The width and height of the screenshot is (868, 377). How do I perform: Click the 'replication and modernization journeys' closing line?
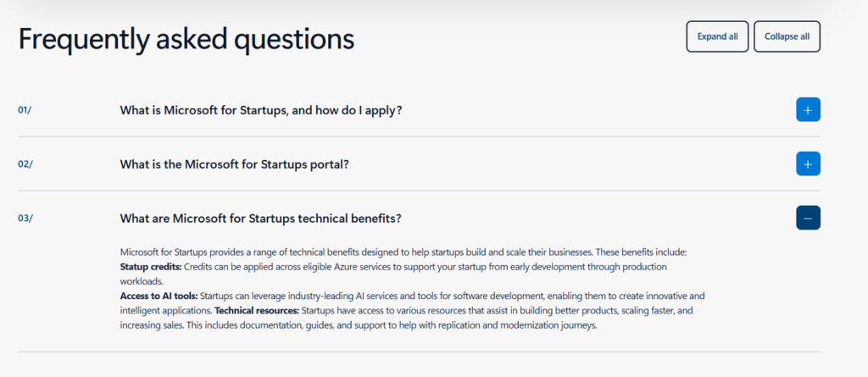click(359, 325)
